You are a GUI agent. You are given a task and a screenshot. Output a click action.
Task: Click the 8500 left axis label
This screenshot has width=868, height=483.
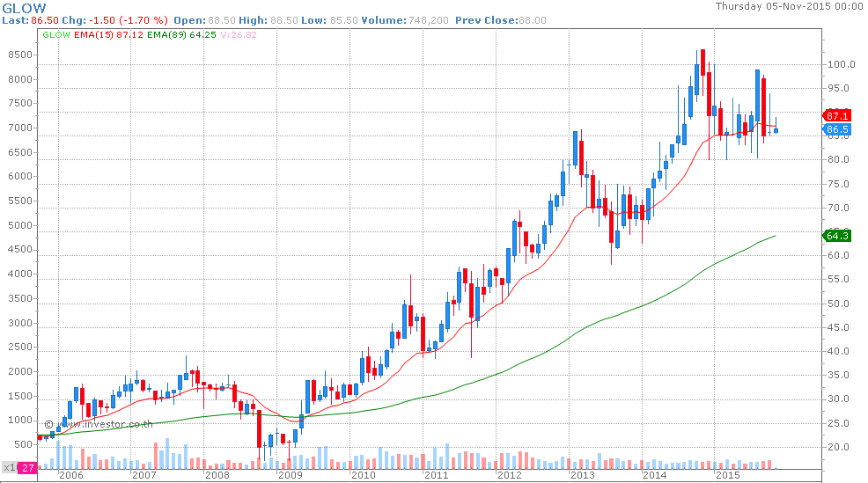[20, 55]
